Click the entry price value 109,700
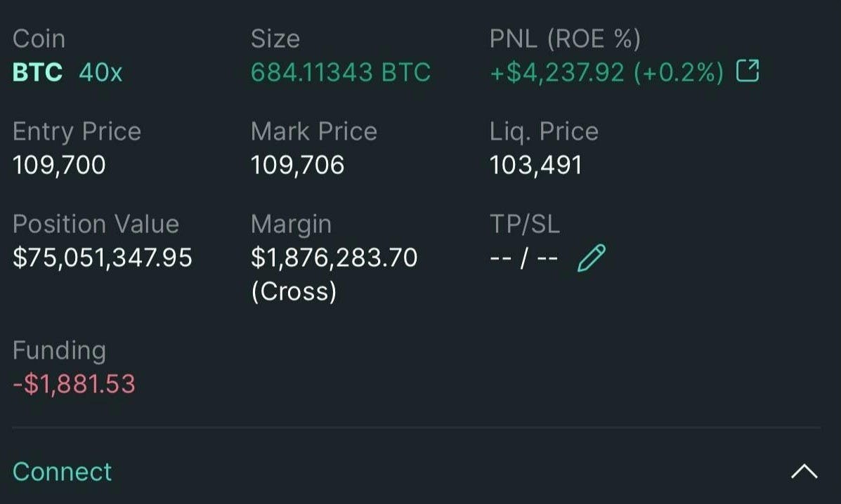Screen dimensions: 841x504 [59, 165]
